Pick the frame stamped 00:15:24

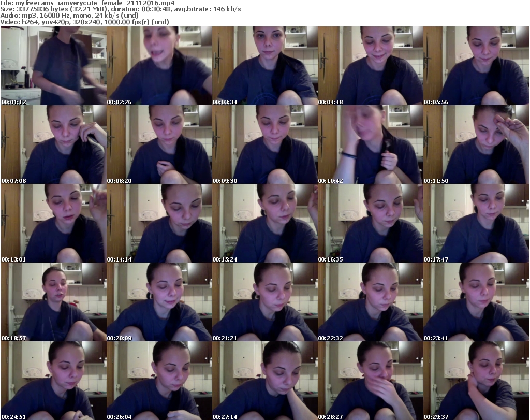pos(265,223)
